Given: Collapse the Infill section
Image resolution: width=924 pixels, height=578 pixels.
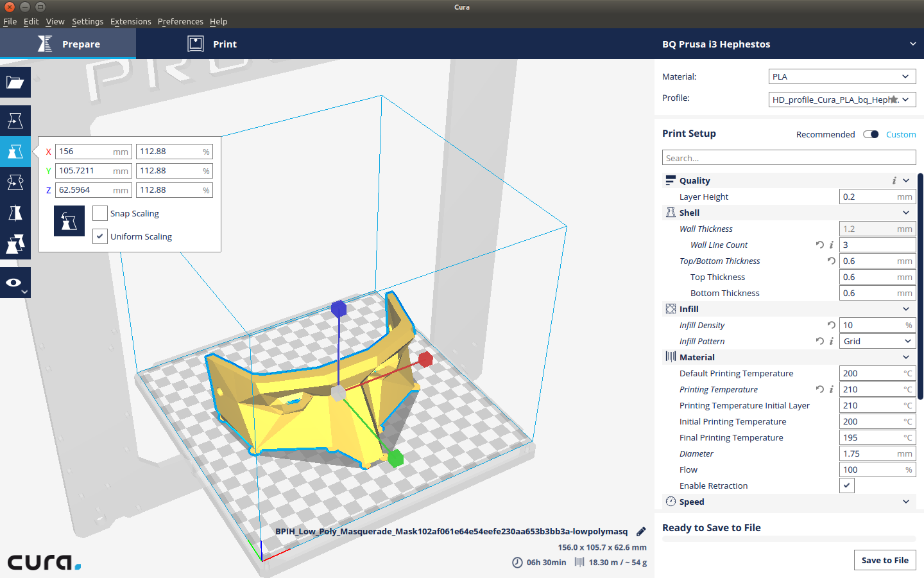Looking at the screenshot, I should tap(906, 309).
